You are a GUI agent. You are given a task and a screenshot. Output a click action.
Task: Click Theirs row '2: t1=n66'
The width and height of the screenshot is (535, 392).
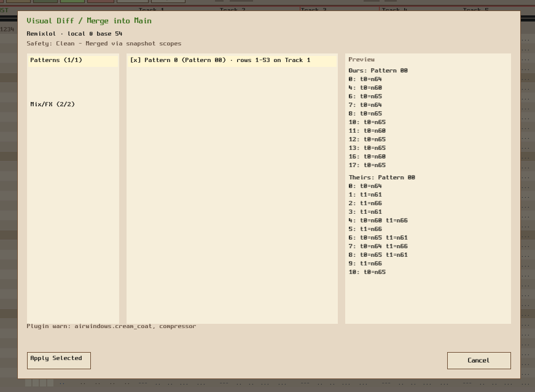pyautogui.click(x=365, y=203)
